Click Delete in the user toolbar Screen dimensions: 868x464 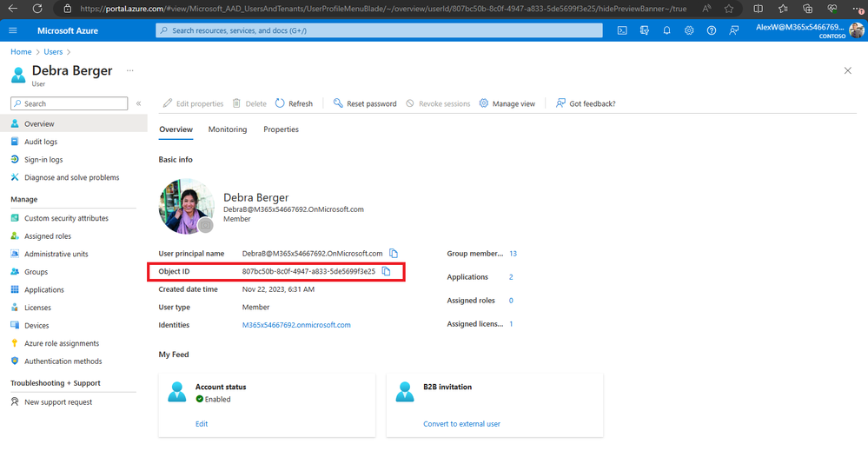point(249,103)
